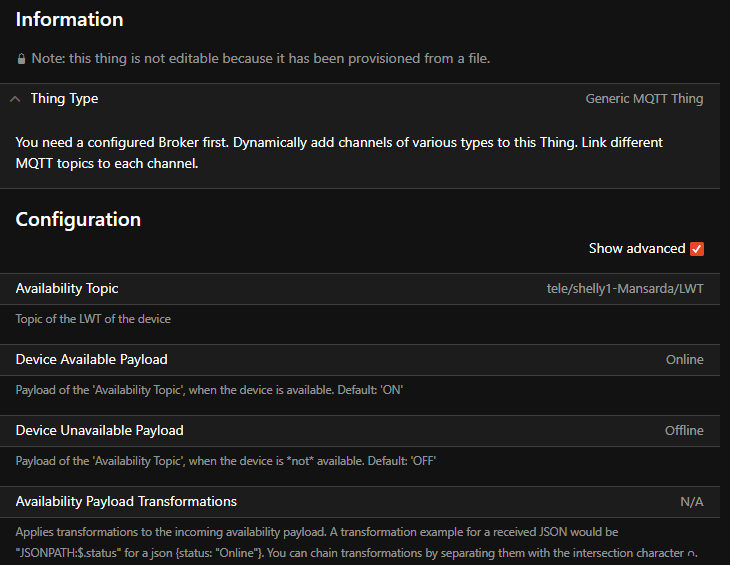Click the lock icon beside the note

(x=21, y=59)
